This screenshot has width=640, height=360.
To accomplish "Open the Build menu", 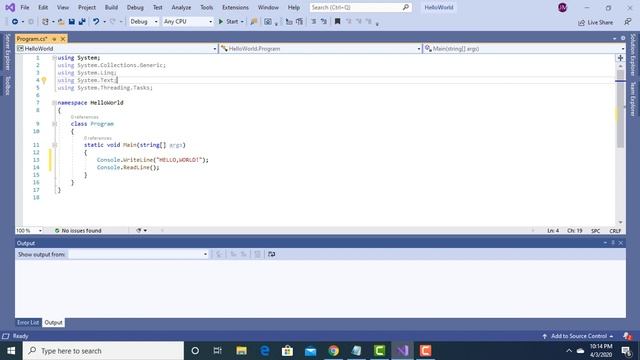I will (111, 7).
